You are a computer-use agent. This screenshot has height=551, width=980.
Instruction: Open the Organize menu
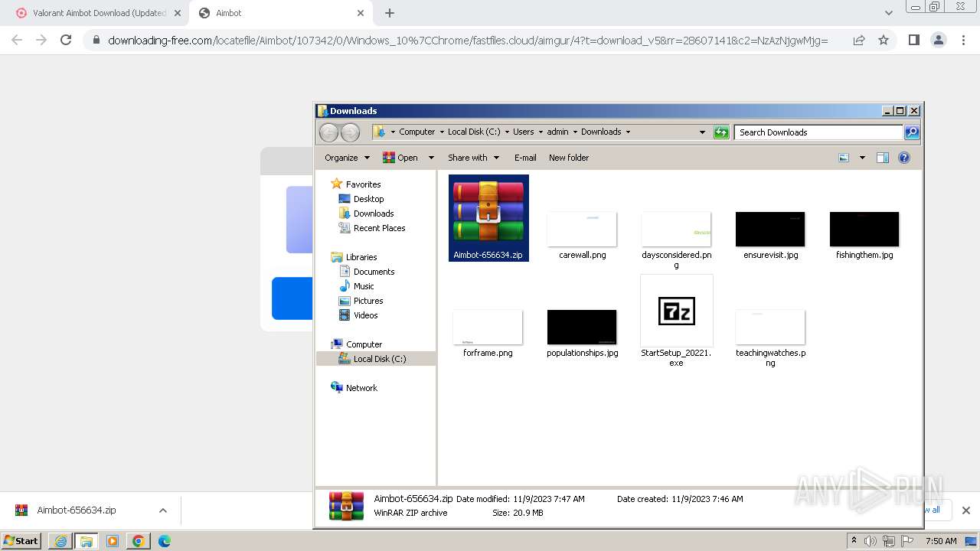(347, 158)
